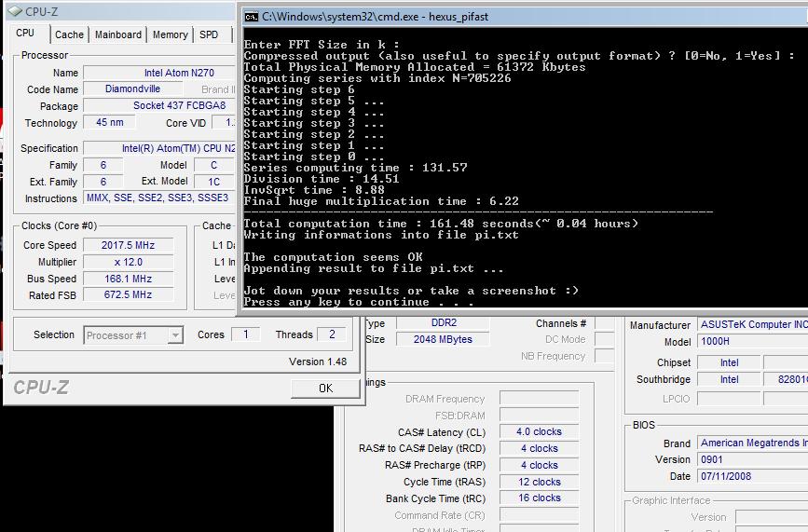Click the RAS# Precharge value 4 clocks
808x532 pixels.
click(x=539, y=465)
